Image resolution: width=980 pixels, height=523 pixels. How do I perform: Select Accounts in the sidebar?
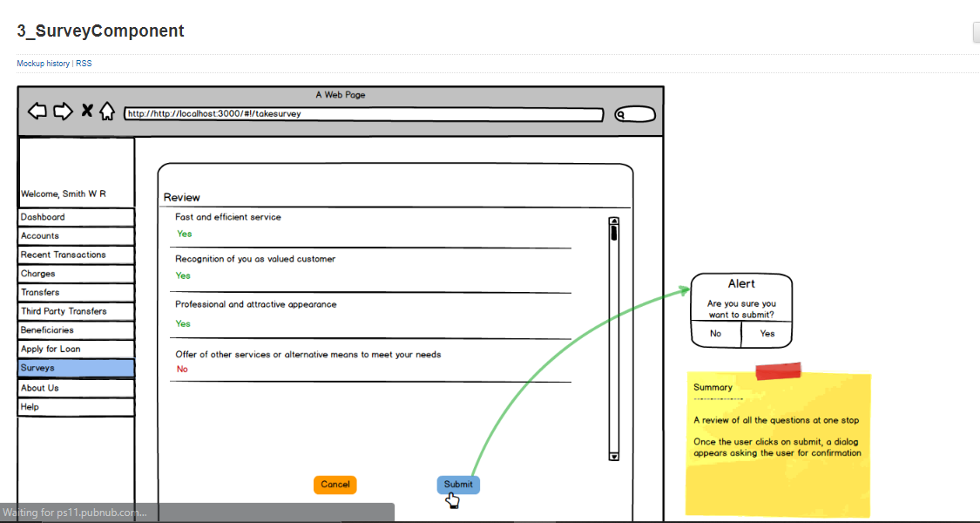[76, 235]
